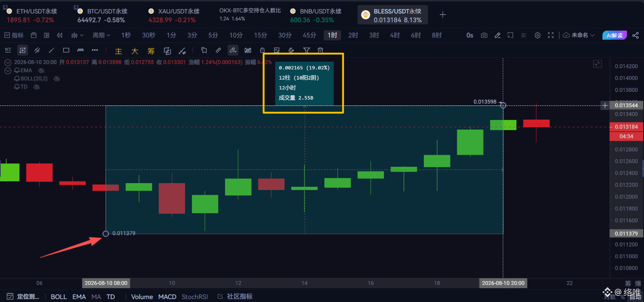Click 定位到 locate button
The width and height of the screenshot is (644, 302).
[x=23, y=297]
